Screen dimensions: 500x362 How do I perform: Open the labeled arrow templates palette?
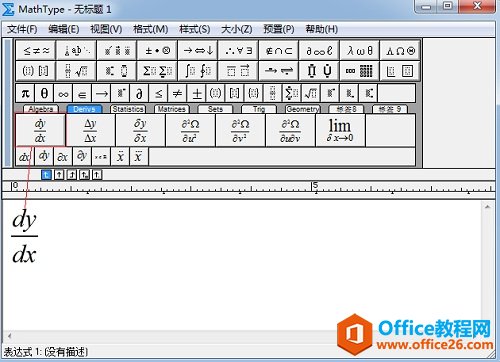coord(279,71)
